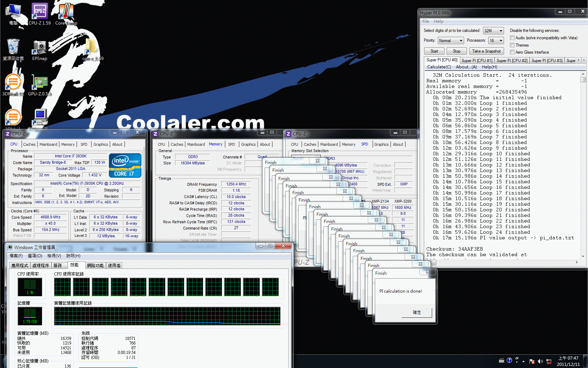The image size is (588, 368).
Task: Switch to Applications tab in Task Manager
Action: [x=20, y=266]
